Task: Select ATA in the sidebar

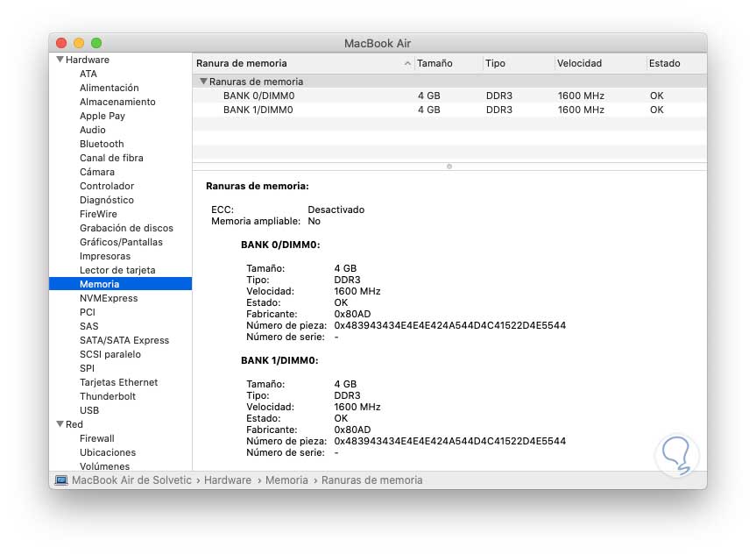Action: [x=88, y=74]
